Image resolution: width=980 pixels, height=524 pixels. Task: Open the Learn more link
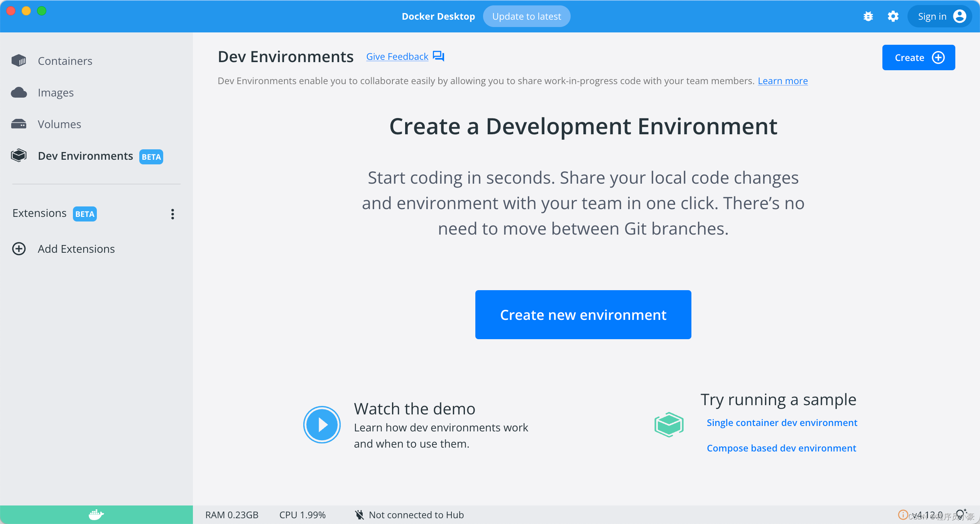783,81
